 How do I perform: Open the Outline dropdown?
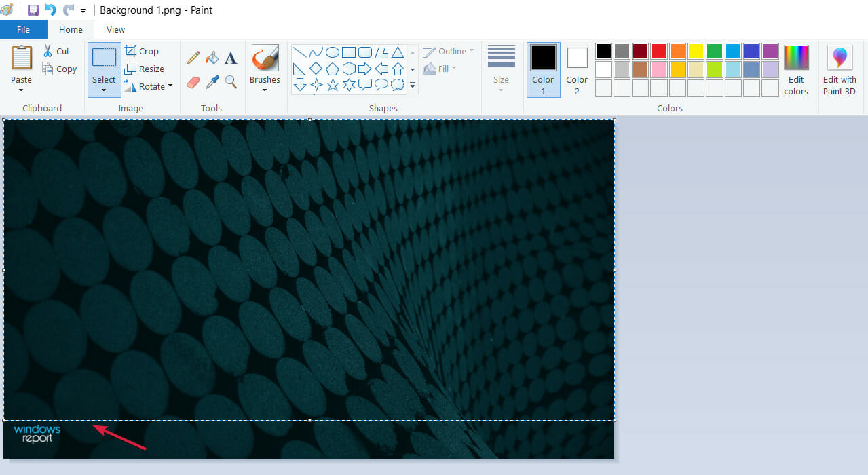(472, 51)
